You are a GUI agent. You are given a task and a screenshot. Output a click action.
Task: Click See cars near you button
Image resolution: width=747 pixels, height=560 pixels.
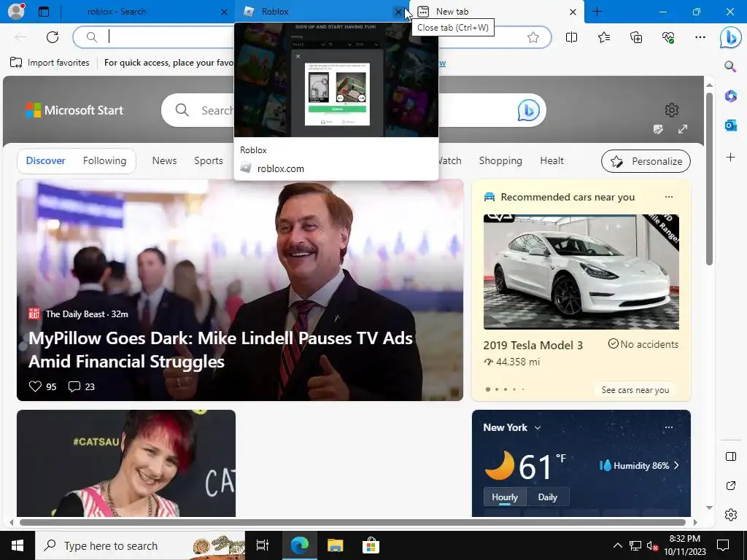[x=635, y=390]
